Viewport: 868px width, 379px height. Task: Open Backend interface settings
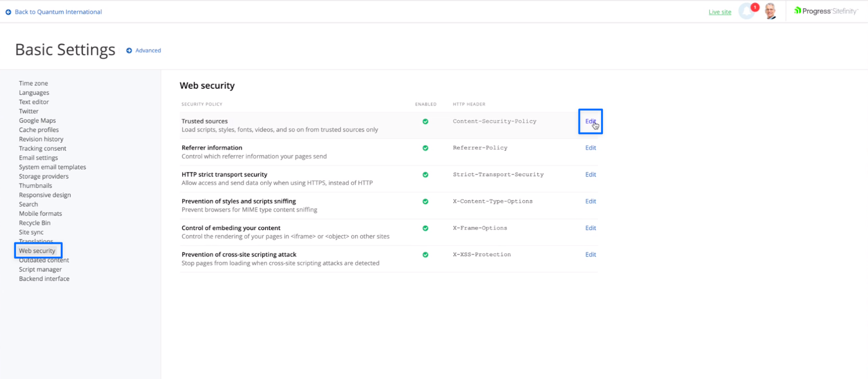[x=44, y=279]
